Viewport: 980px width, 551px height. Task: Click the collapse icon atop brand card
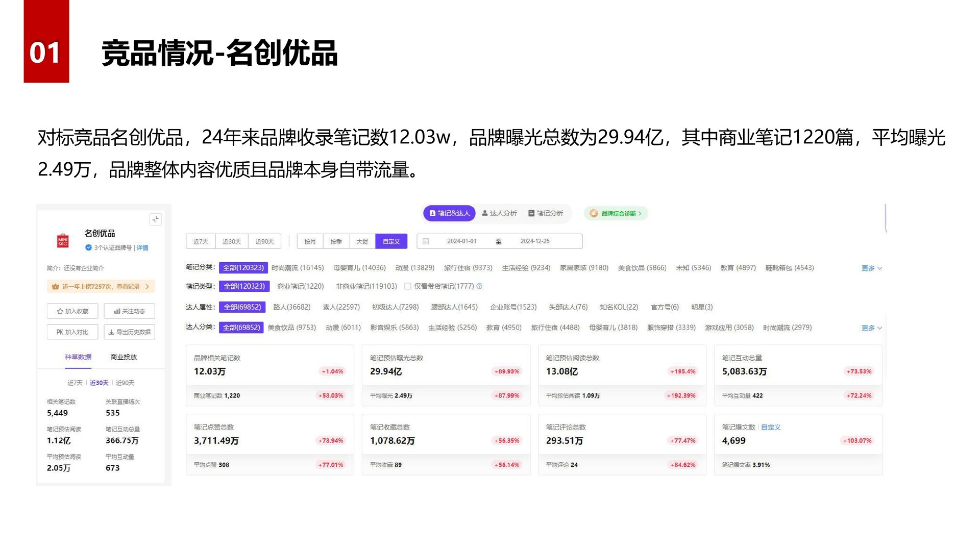[156, 219]
